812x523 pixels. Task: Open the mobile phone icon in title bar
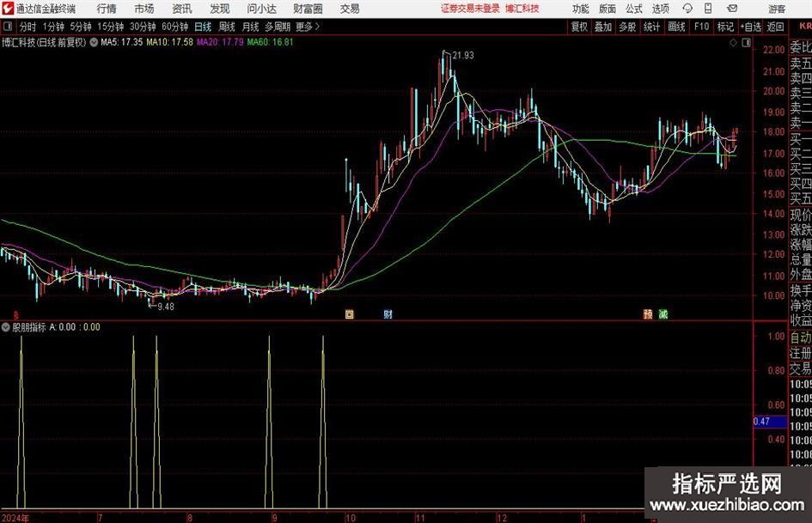[x=708, y=9]
